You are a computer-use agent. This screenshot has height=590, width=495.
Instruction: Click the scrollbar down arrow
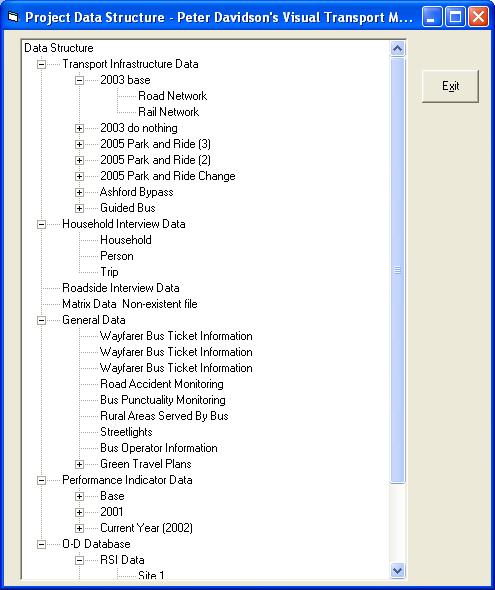pos(398,571)
